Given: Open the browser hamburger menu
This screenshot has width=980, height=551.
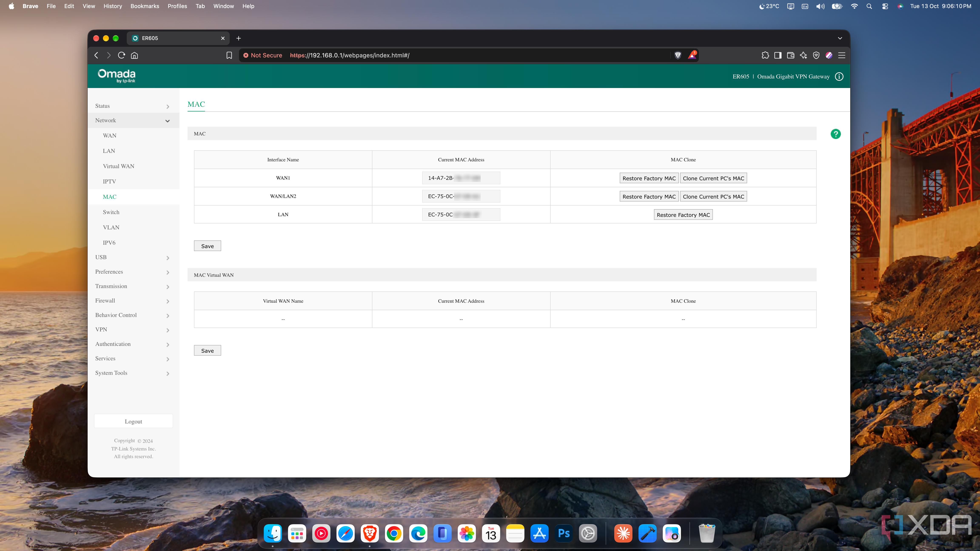Looking at the screenshot, I should click(842, 55).
